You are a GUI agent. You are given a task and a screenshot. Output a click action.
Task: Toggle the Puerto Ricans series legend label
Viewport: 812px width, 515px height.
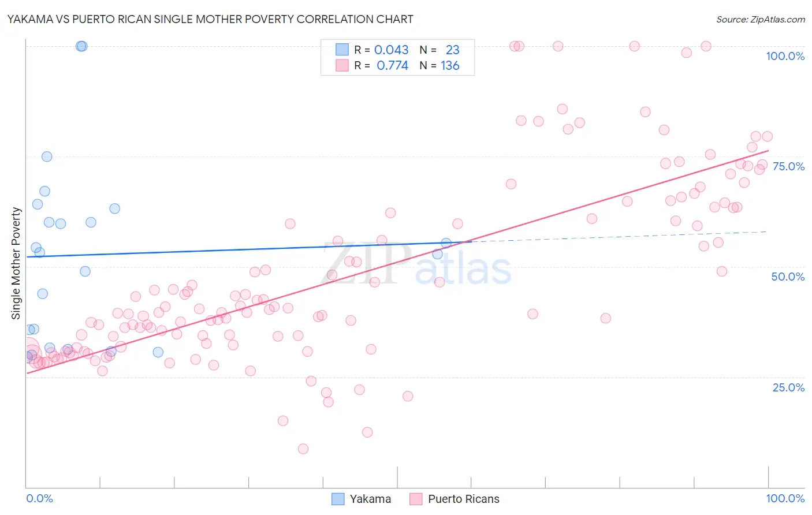pos(463,499)
